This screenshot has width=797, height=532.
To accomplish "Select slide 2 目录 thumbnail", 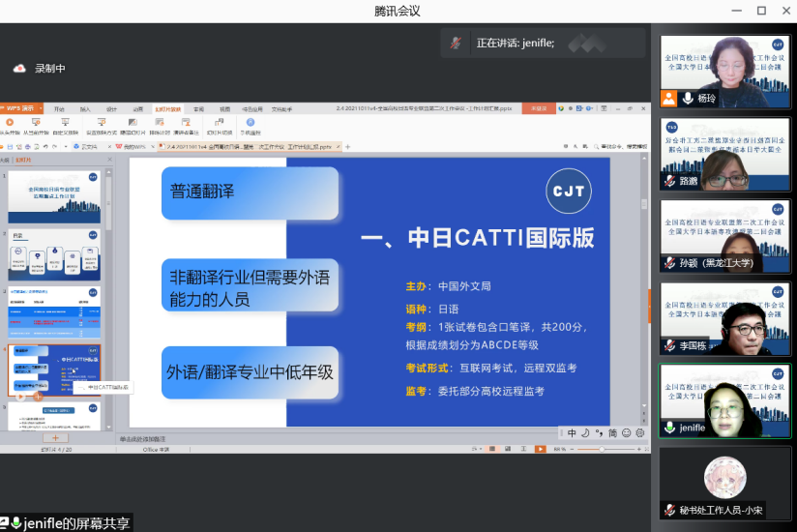I will pos(54,254).
